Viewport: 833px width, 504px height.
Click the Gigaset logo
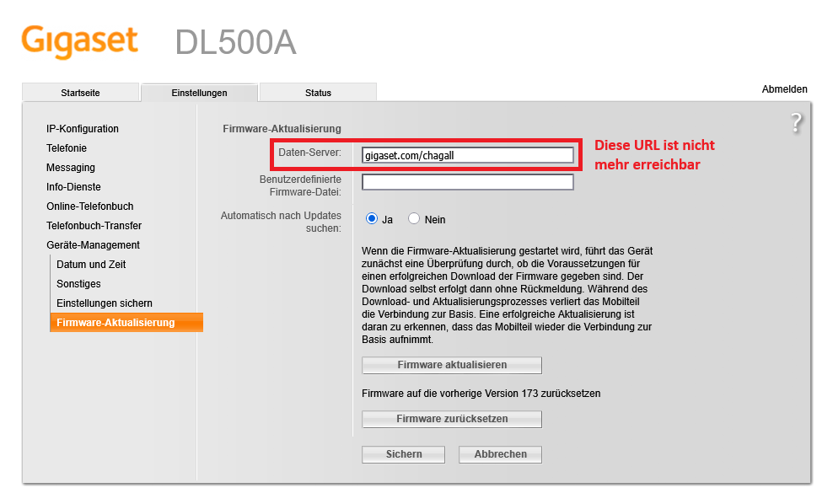tap(80, 40)
